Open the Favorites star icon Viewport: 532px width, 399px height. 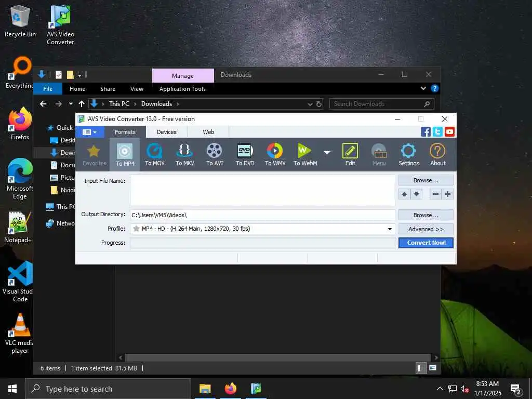(x=94, y=155)
